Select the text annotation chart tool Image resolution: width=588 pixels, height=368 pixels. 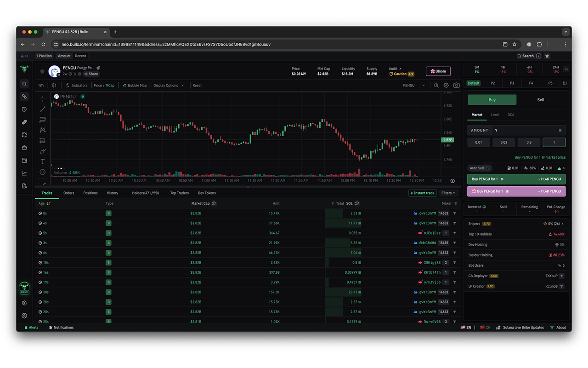tap(43, 161)
